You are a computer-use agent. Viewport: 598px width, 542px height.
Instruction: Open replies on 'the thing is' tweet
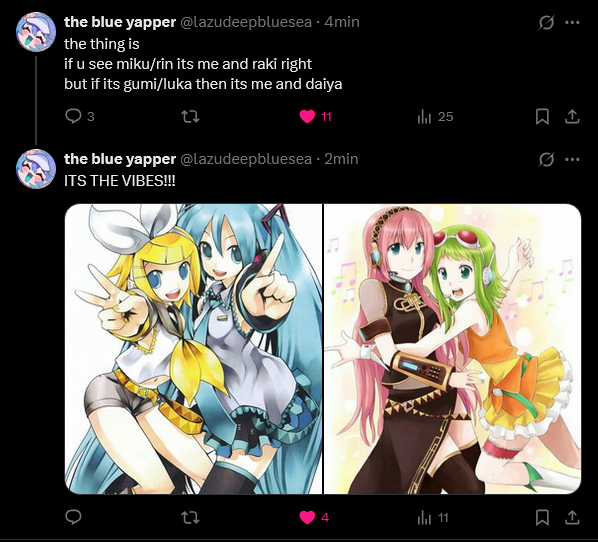(79, 116)
